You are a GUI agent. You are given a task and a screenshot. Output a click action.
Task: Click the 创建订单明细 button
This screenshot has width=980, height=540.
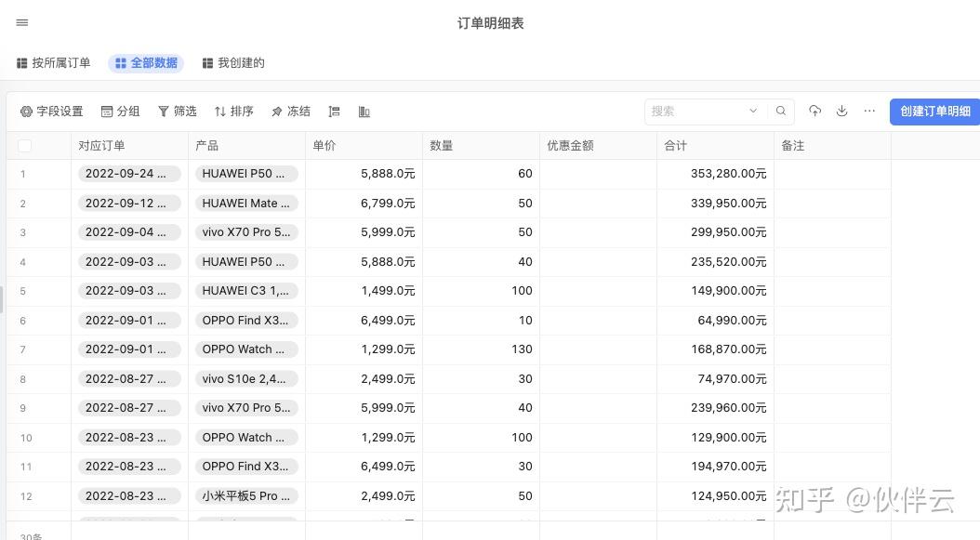(x=935, y=112)
